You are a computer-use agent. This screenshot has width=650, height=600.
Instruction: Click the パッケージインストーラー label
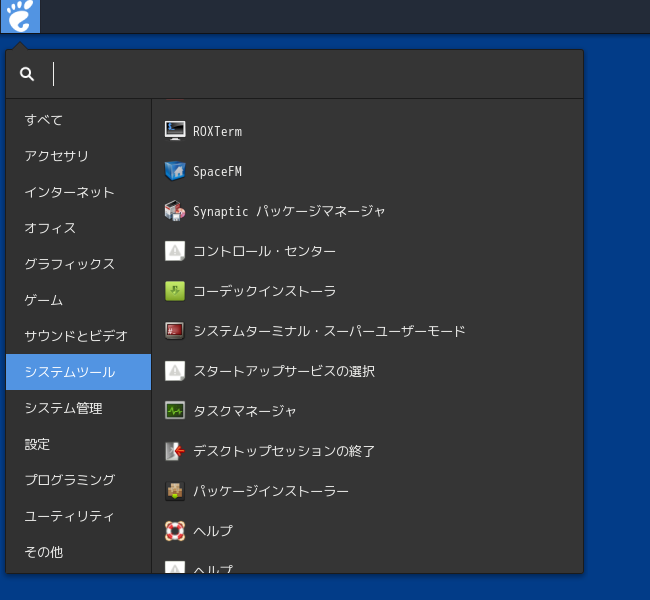(x=271, y=491)
